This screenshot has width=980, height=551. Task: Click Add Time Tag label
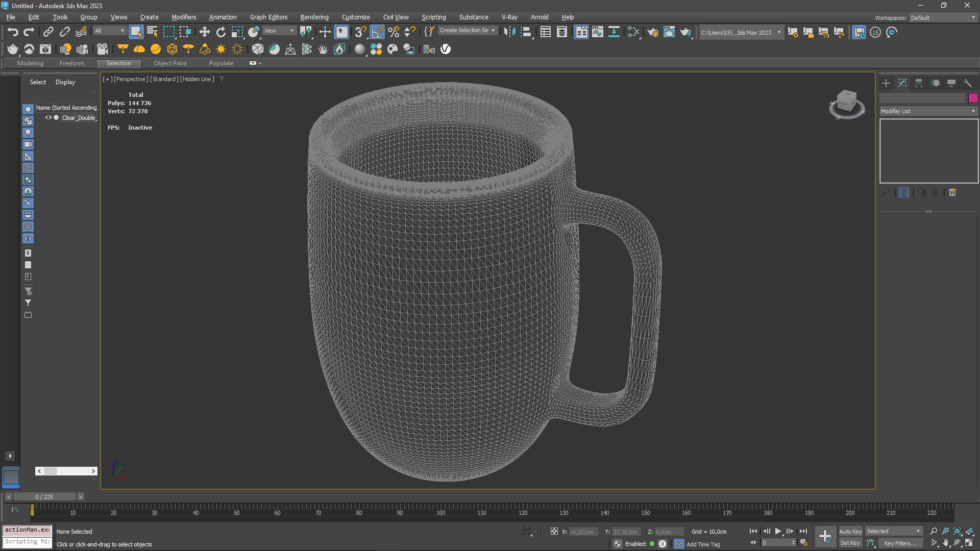click(x=703, y=544)
